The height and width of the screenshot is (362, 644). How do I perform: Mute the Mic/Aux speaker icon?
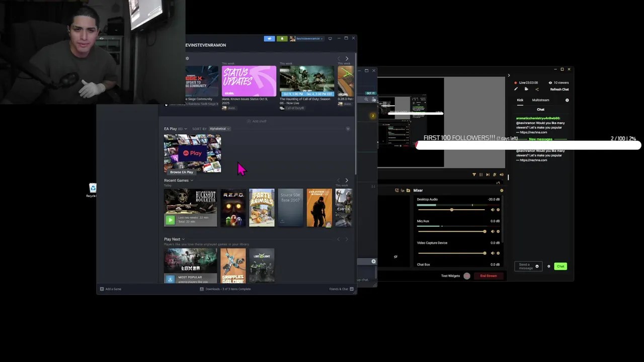[x=493, y=231]
